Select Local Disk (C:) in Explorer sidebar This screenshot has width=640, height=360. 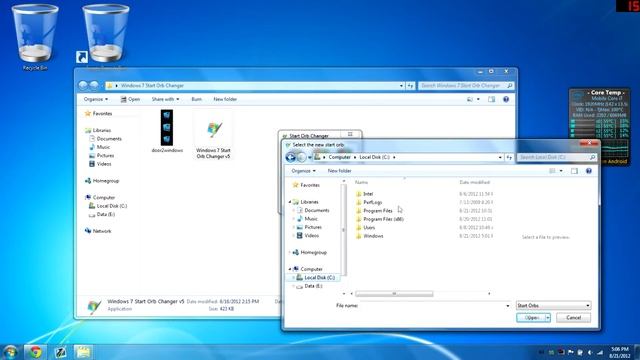click(108, 206)
